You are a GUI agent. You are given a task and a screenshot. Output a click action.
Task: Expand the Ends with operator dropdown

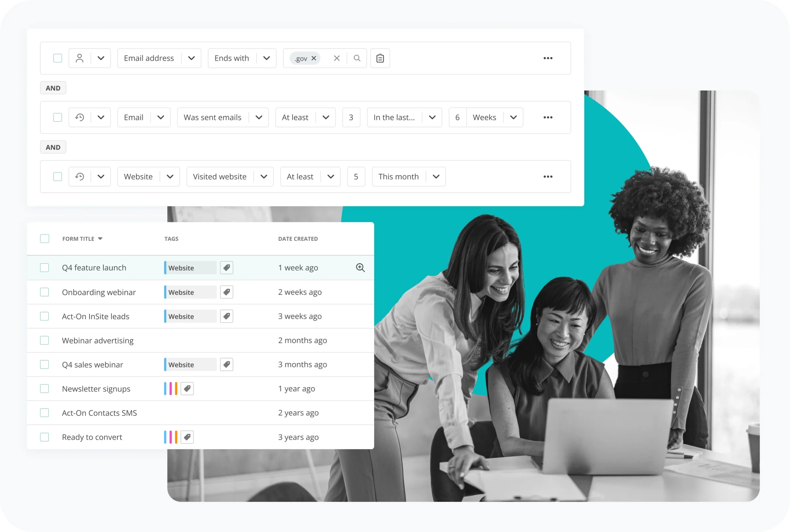coord(266,58)
